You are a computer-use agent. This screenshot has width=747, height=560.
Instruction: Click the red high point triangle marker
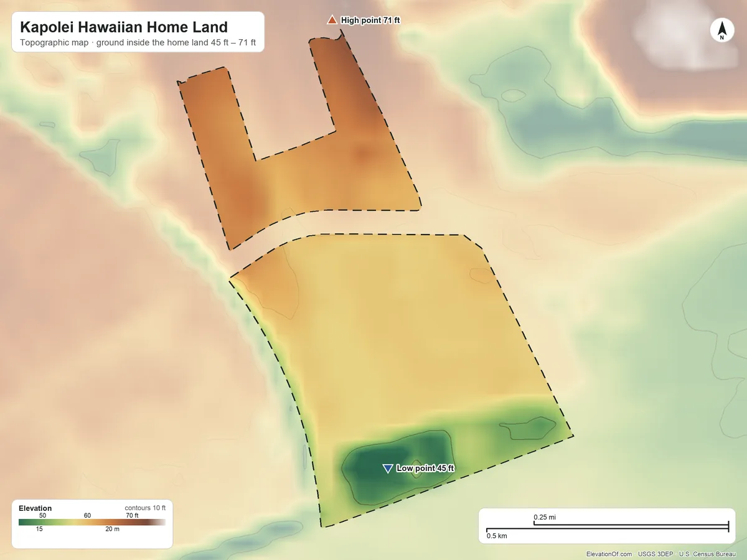coord(332,20)
